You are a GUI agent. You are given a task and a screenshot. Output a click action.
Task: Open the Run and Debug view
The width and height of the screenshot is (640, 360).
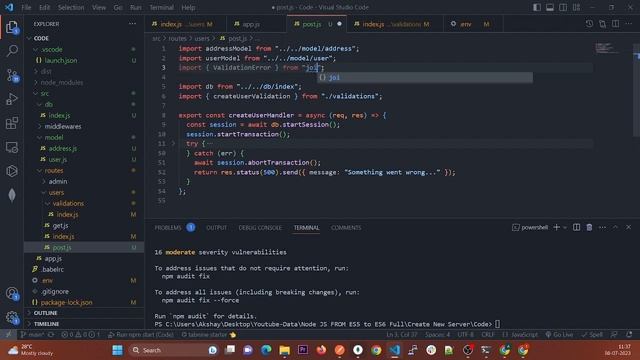coord(12,99)
